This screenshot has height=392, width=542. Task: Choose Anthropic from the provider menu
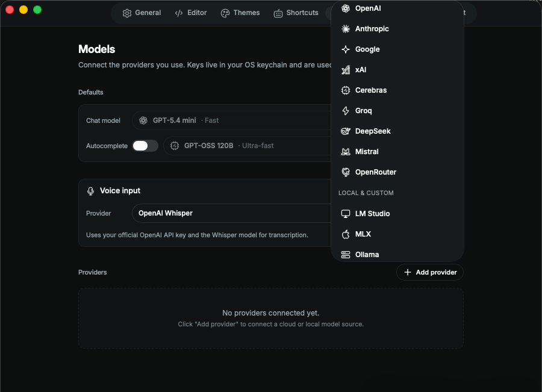tap(397, 29)
